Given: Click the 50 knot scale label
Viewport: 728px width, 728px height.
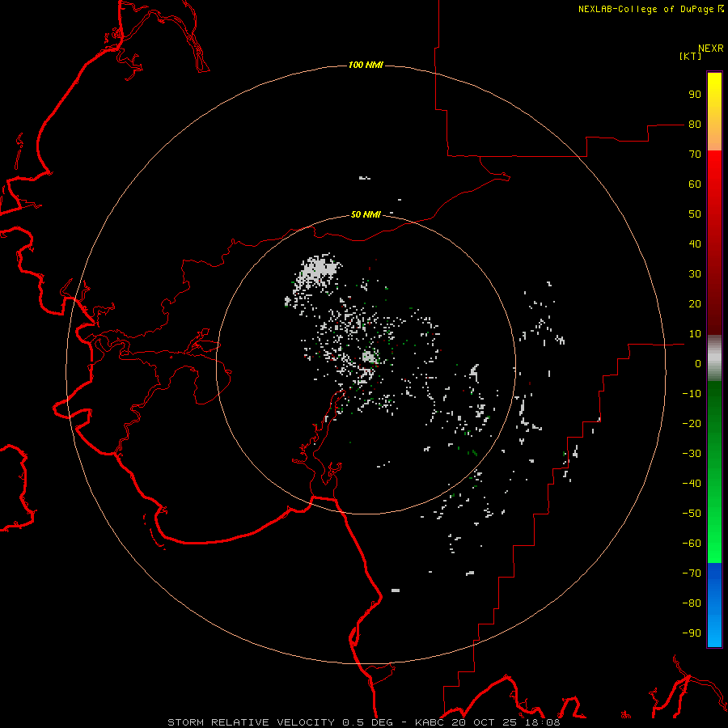Looking at the screenshot, I should 695,214.
